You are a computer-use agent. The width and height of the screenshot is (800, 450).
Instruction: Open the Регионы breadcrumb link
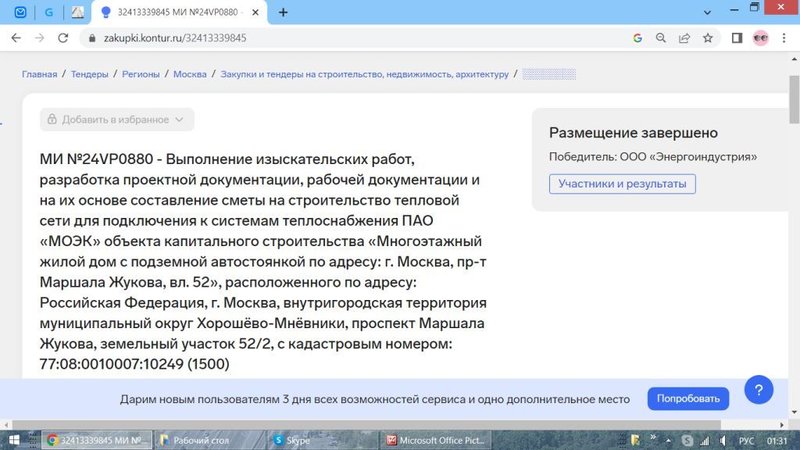(x=140, y=74)
